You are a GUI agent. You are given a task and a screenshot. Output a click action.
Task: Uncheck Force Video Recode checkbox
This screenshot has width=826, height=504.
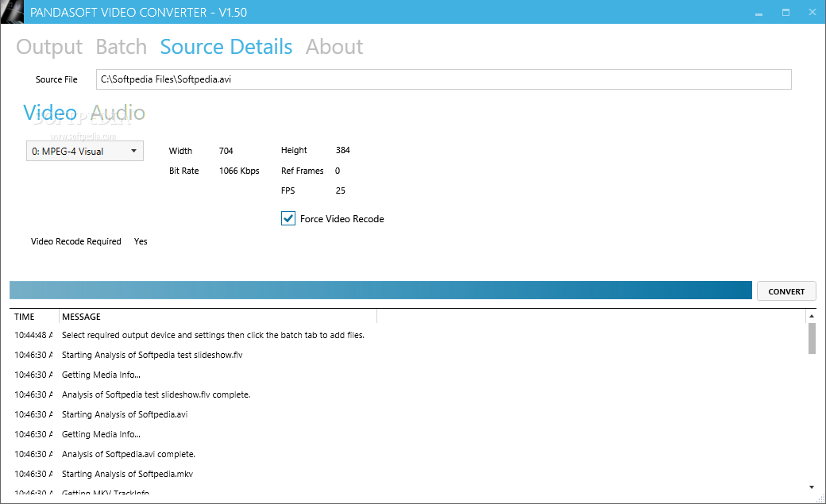(x=288, y=218)
